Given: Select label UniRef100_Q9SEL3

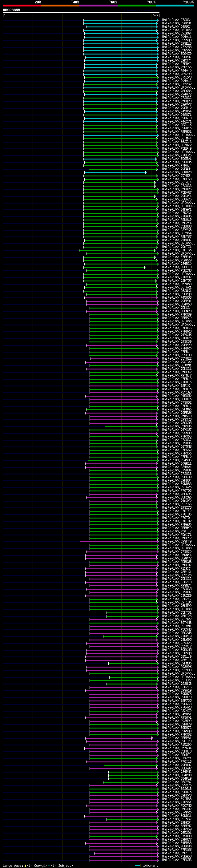Looking at the screenshot, I should pyautogui.click(x=176, y=43).
